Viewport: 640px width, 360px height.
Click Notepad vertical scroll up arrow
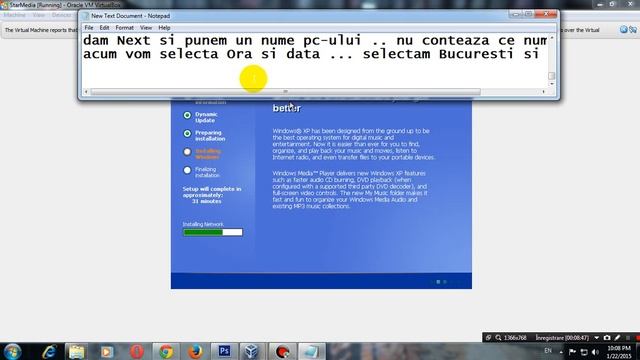pyautogui.click(x=552, y=38)
